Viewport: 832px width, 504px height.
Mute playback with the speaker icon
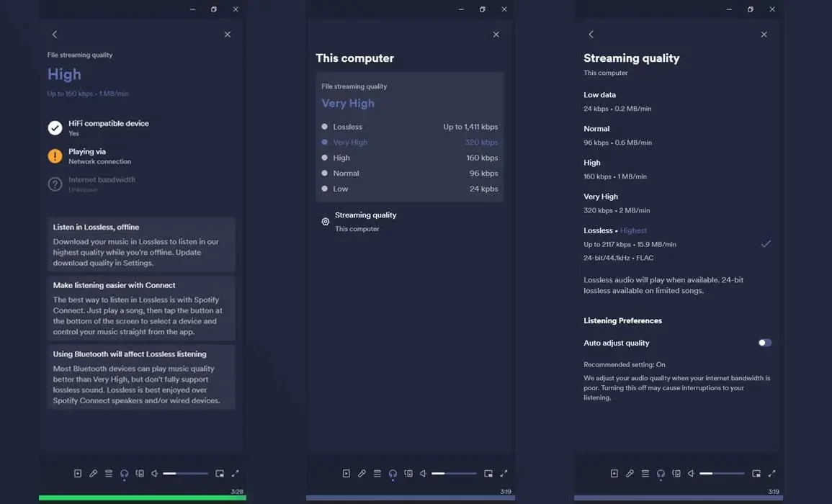[x=154, y=473]
